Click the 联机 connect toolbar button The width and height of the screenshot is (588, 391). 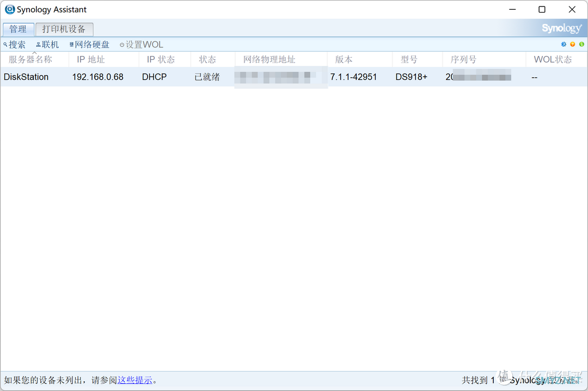(47, 45)
